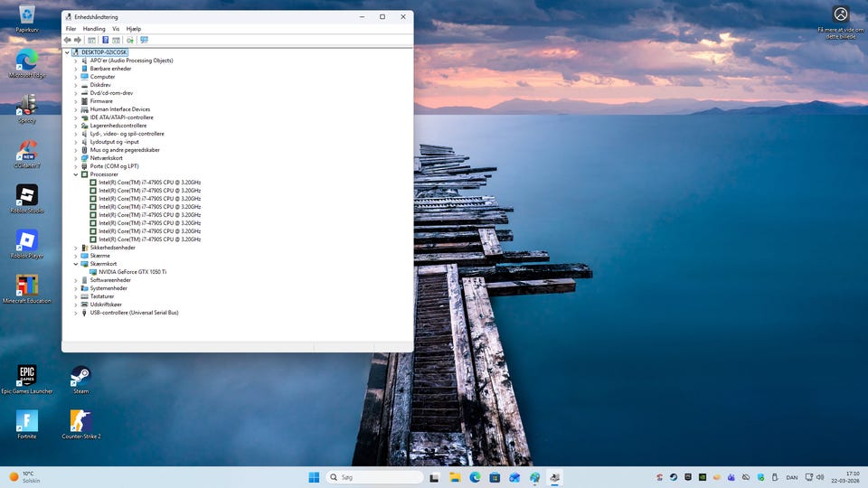Click the Papirkurv recycle bin desktop icon
The width and height of the screenshot is (868, 488).
(x=26, y=18)
